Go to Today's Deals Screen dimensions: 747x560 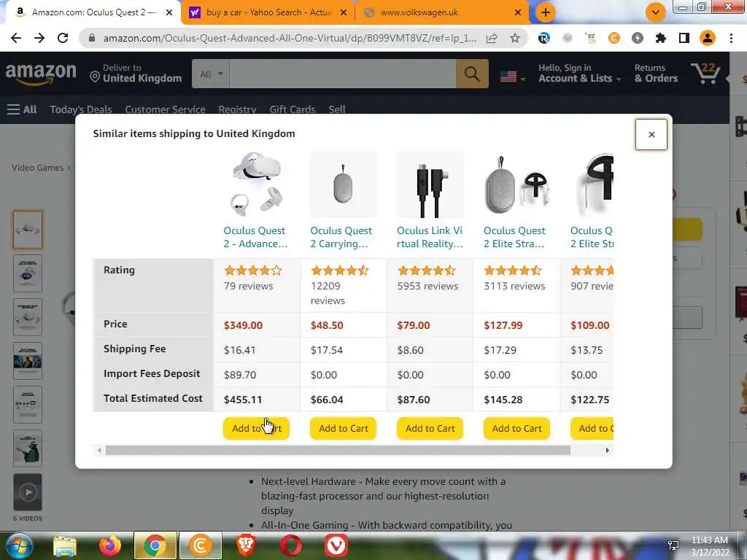click(x=81, y=109)
